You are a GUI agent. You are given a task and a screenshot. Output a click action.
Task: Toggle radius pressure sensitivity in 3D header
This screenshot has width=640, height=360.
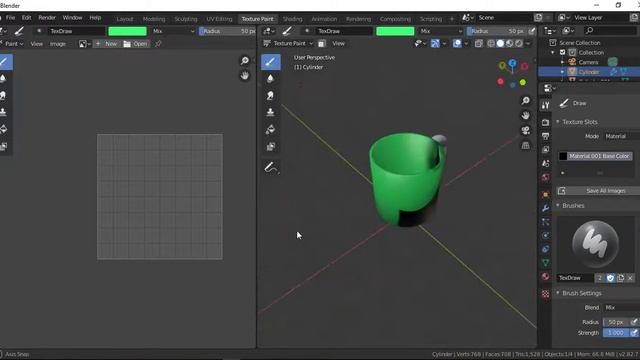531,31
